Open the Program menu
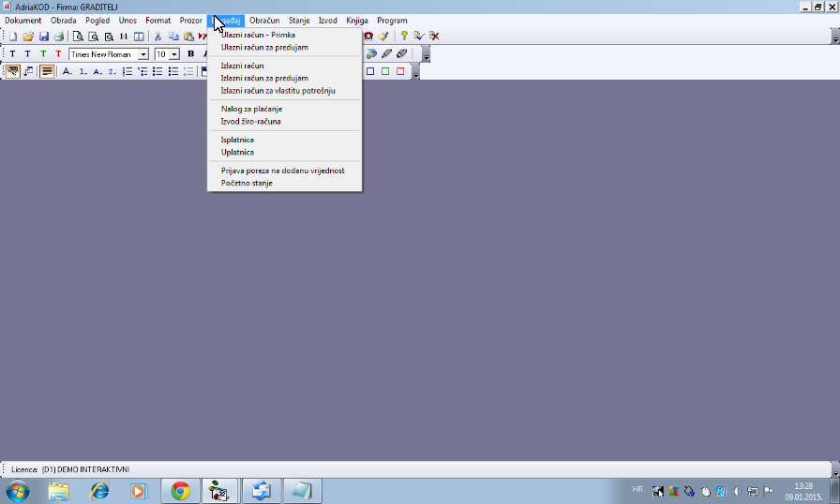 point(392,21)
